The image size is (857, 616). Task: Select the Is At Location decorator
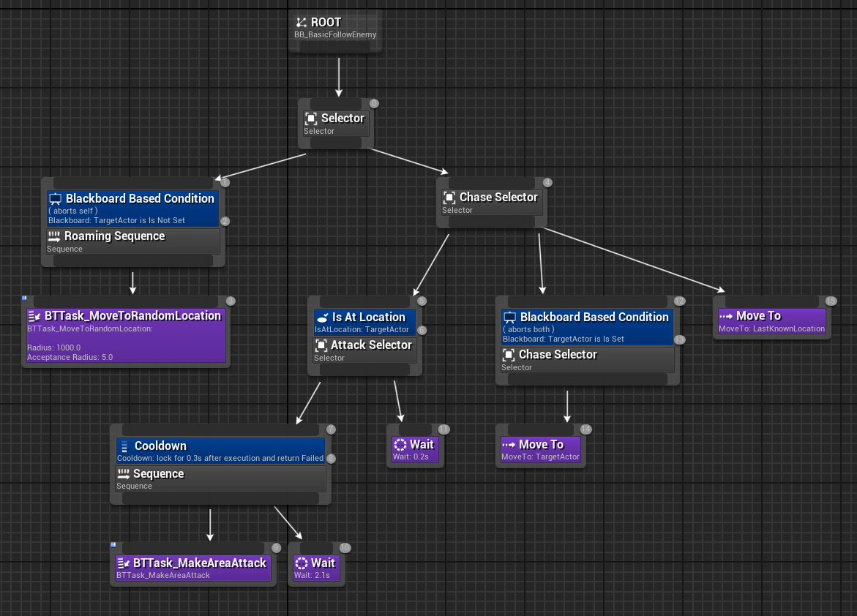point(364,322)
